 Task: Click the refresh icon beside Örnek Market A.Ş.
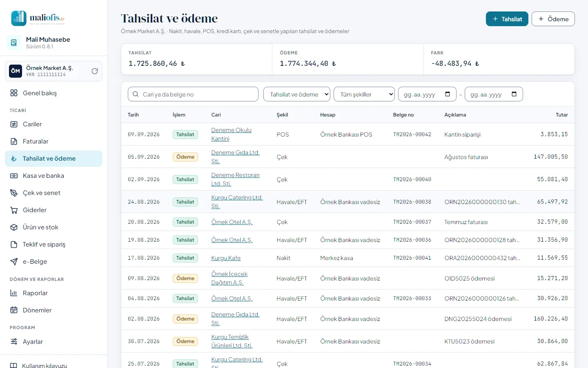(95, 71)
